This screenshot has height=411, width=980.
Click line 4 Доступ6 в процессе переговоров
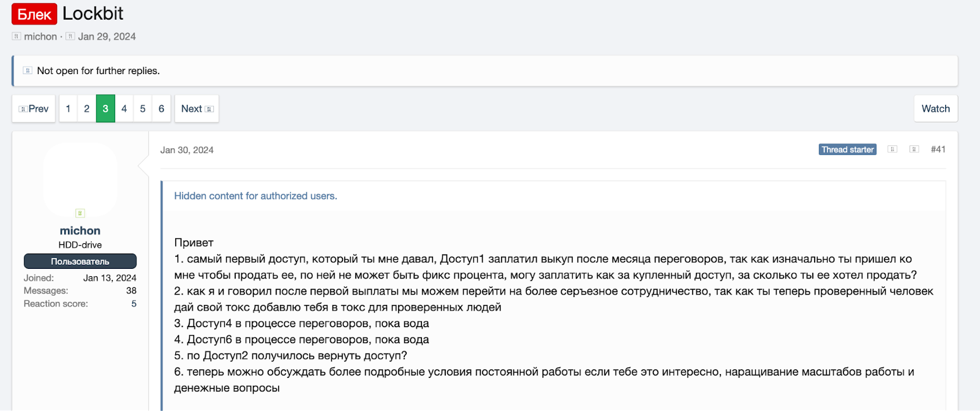301,339
